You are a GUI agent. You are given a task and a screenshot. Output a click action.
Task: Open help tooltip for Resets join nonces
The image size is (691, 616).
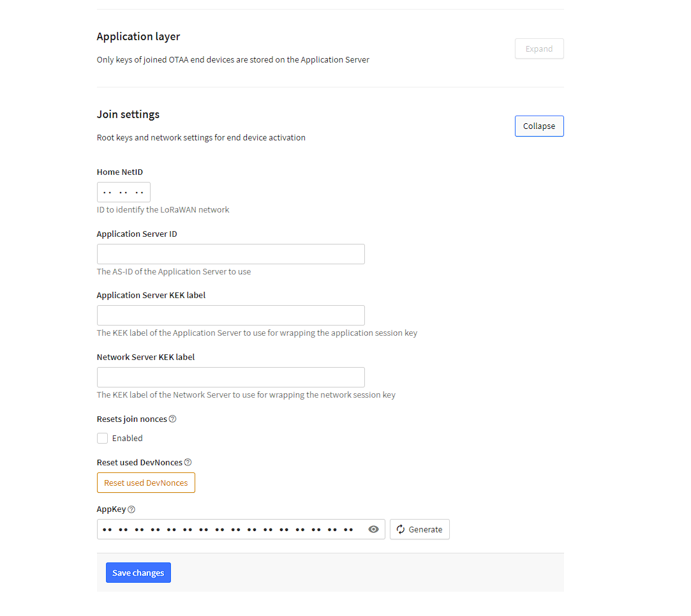click(173, 419)
